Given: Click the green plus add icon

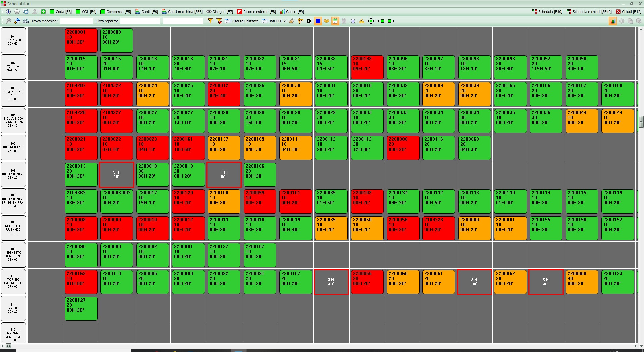Looking at the screenshot, I should tap(43, 12).
